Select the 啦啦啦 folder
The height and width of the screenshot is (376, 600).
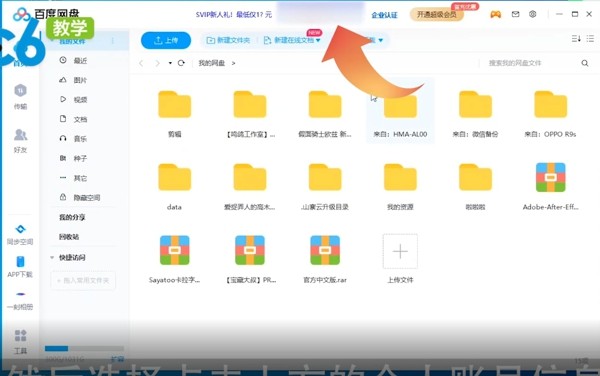pyautogui.click(x=475, y=186)
